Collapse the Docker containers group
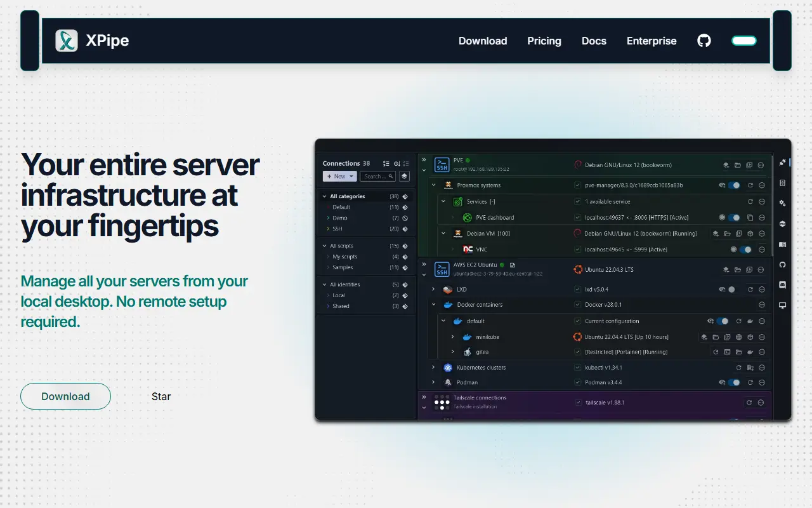The width and height of the screenshot is (812, 508). (x=434, y=305)
